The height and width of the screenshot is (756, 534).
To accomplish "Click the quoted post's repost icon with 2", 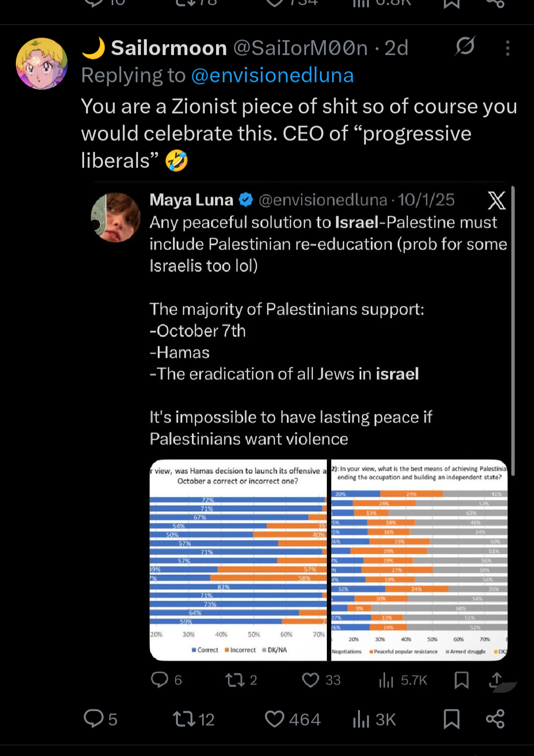I will point(235,680).
